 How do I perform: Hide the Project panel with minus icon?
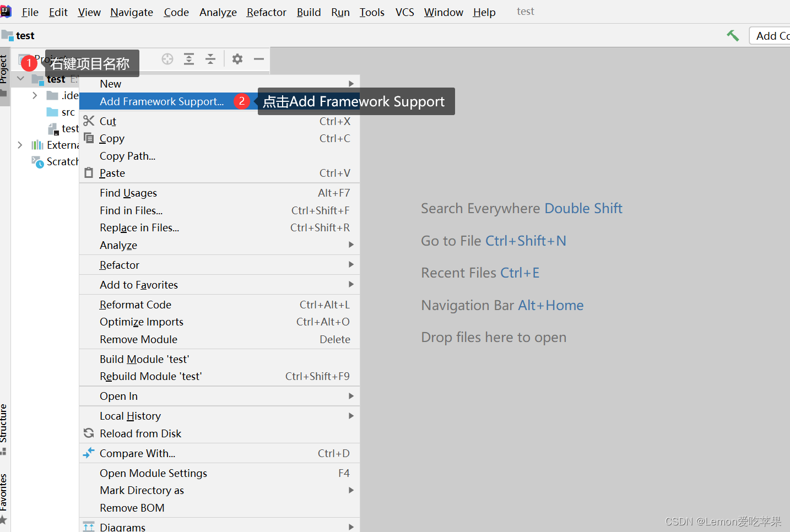[259, 59]
